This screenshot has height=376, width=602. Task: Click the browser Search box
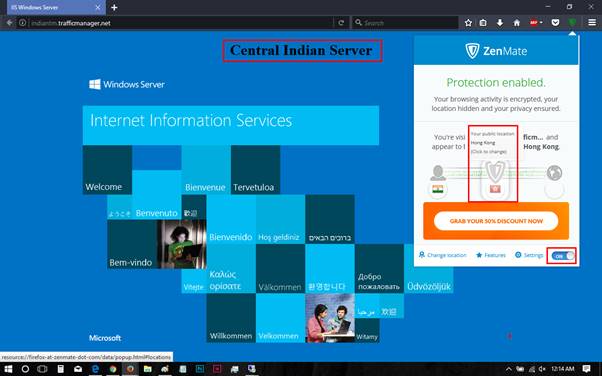405,23
